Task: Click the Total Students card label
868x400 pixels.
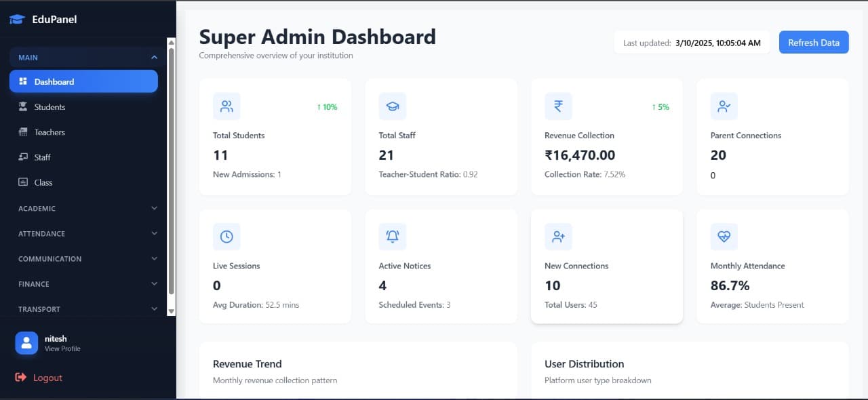Action: [x=239, y=136]
